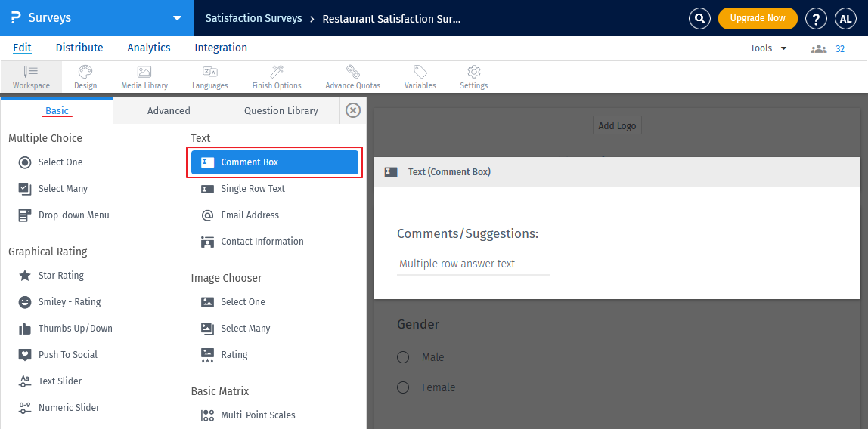Select the Male radio button
Screen dimensions: 868x429
tap(404, 357)
